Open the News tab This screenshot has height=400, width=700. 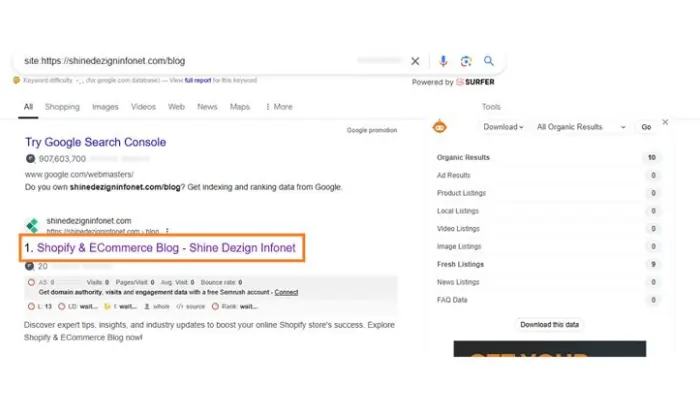click(207, 107)
